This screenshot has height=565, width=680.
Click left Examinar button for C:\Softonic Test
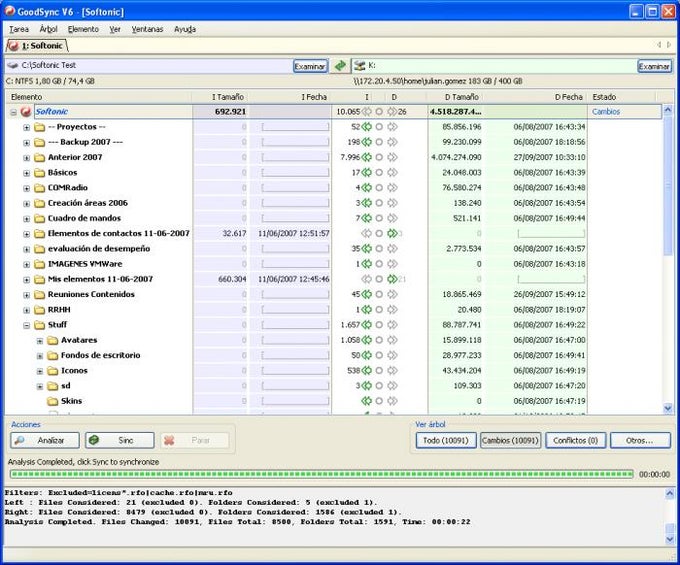tap(310, 66)
